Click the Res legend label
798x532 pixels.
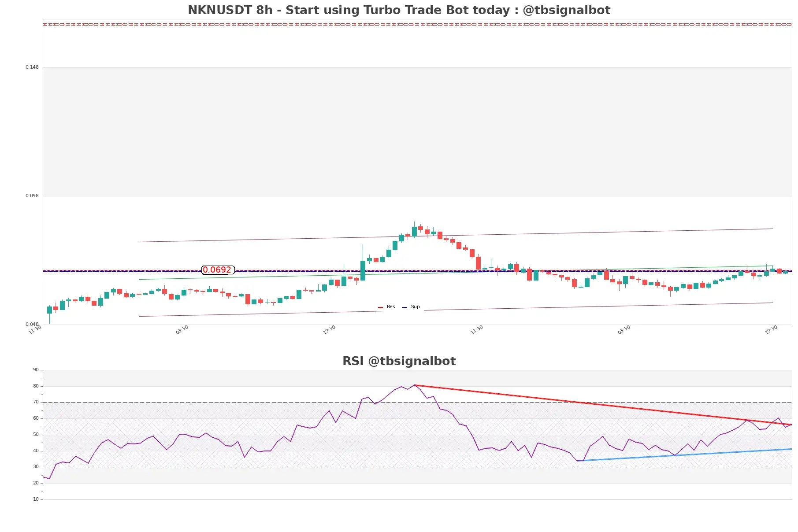391,307
